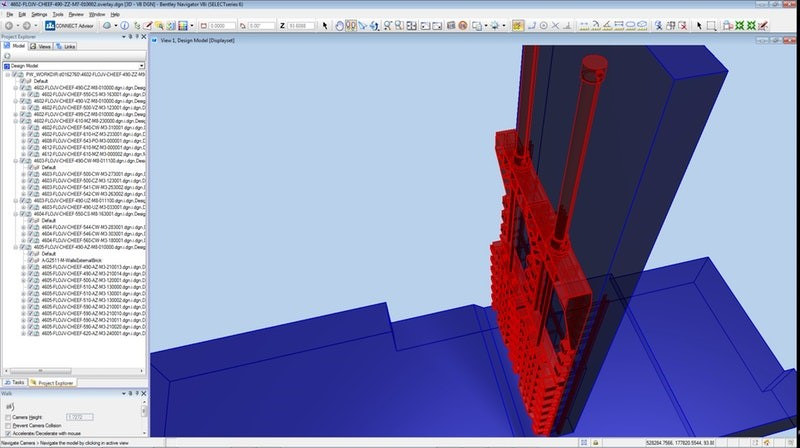Open the Settings menu
This screenshot has height=448, width=800.
[x=38, y=15]
